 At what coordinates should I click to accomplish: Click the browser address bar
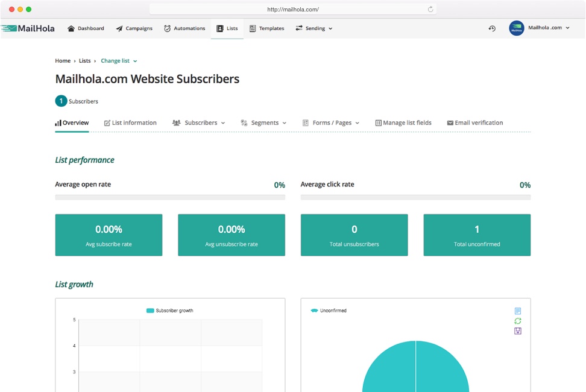click(x=292, y=9)
